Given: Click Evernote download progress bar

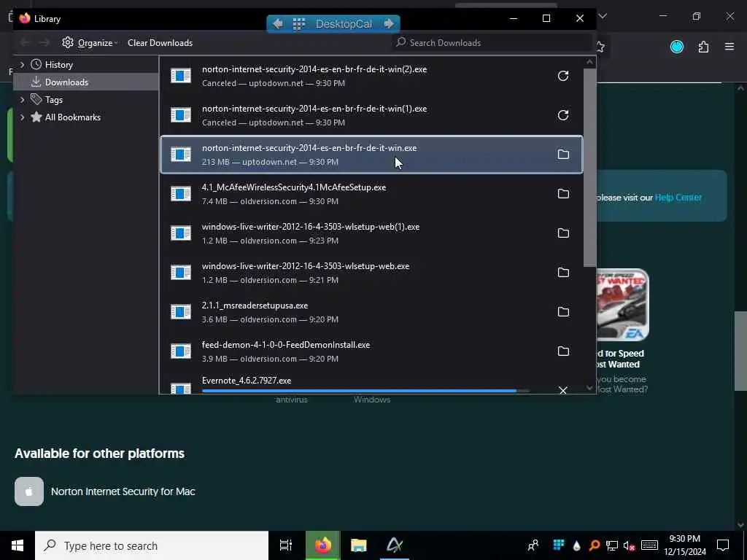Looking at the screenshot, I should tap(365, 391).
